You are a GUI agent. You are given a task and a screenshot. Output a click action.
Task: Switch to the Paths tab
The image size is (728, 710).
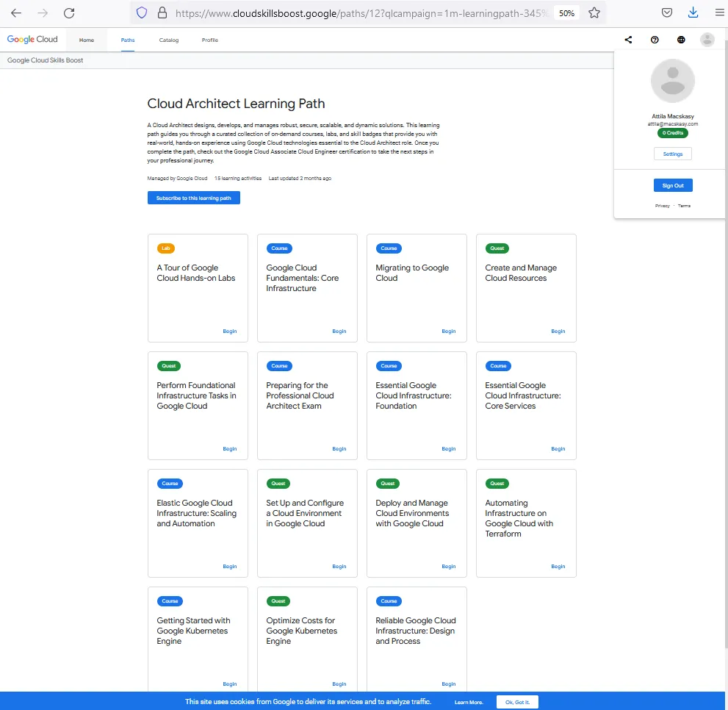tap(128, 40)
